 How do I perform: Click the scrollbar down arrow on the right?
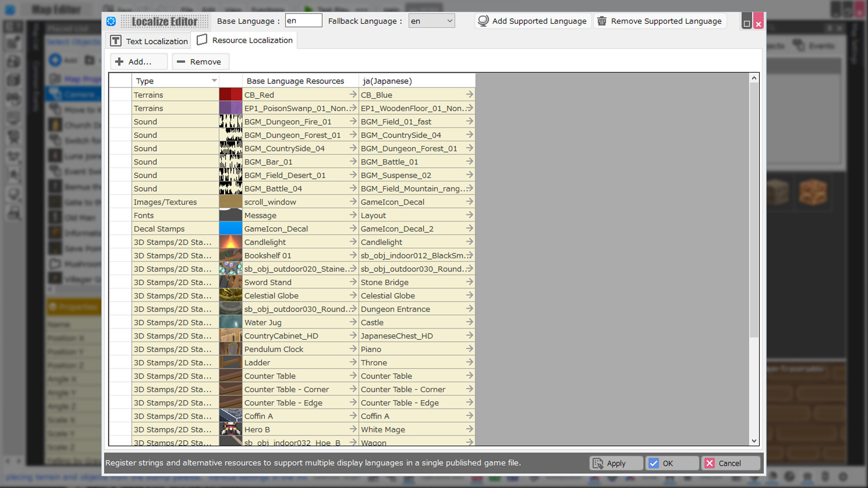(x=754, y=441)
